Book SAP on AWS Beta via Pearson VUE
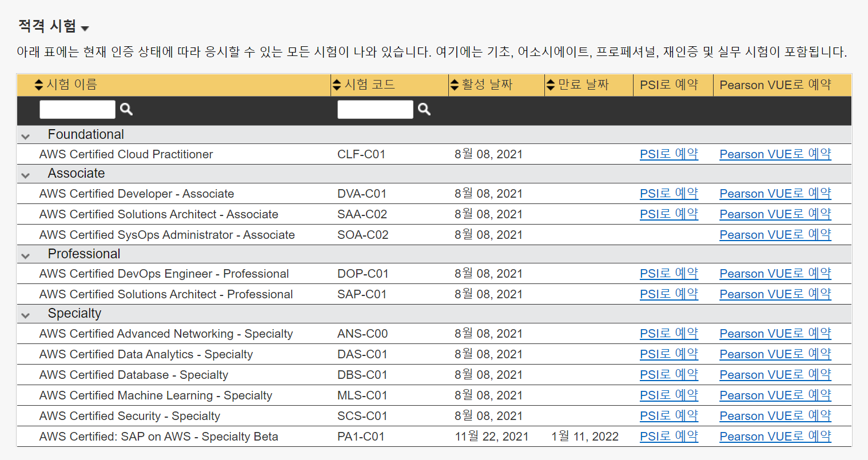The height and width of the screenshot is (460, 868). click(x=775, y=437)
